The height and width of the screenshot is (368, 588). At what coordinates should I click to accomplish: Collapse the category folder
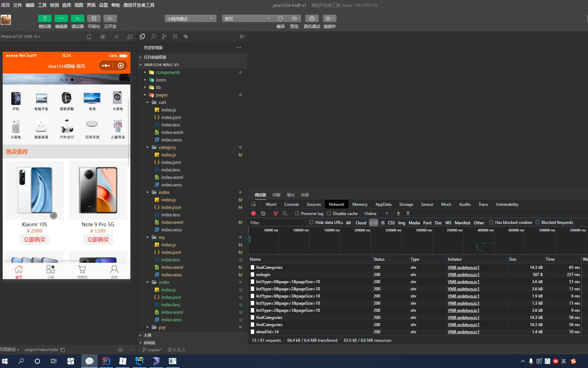[x=148, y=147]
